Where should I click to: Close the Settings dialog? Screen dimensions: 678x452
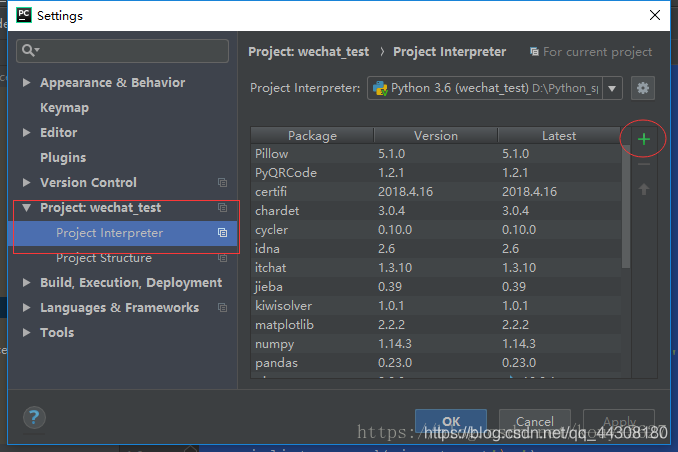point(655,15)
